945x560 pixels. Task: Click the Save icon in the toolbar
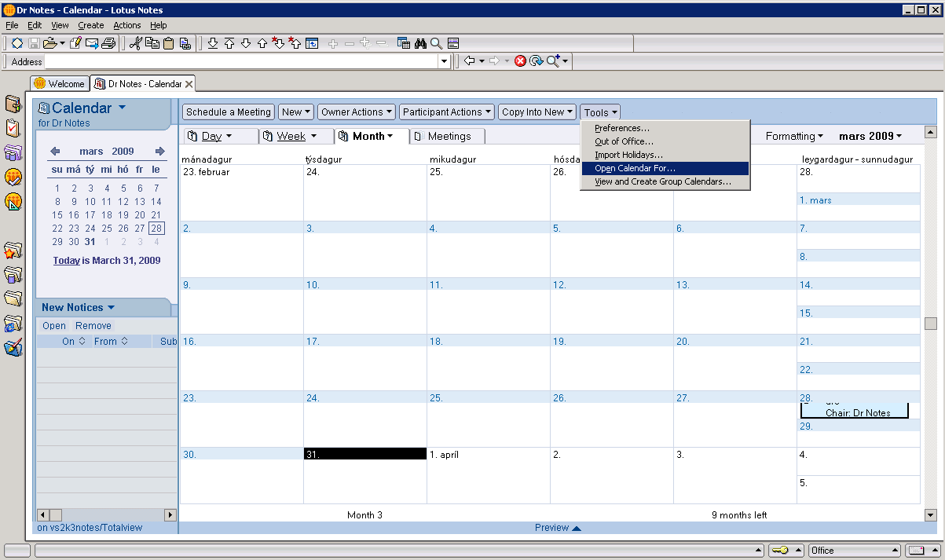tap(34, 43)
